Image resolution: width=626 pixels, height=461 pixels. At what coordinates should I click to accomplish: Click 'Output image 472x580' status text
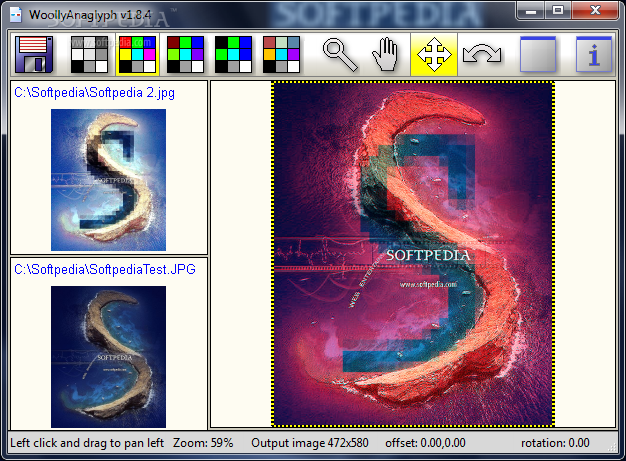coord(310,443)
